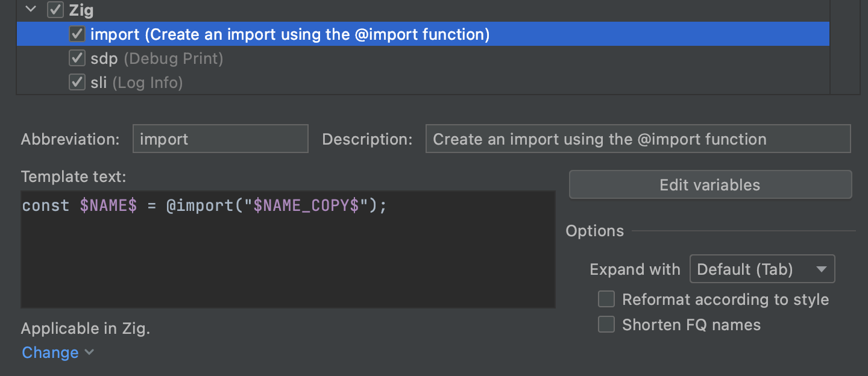The height and width of the screenshot is (376, 868).
Task: Toggle the sli Log Info checkbox
Action: pos(77,83)
